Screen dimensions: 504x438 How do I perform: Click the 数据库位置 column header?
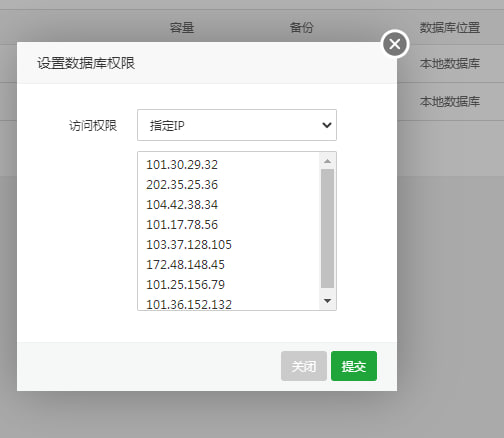click(x=450, y=27)
